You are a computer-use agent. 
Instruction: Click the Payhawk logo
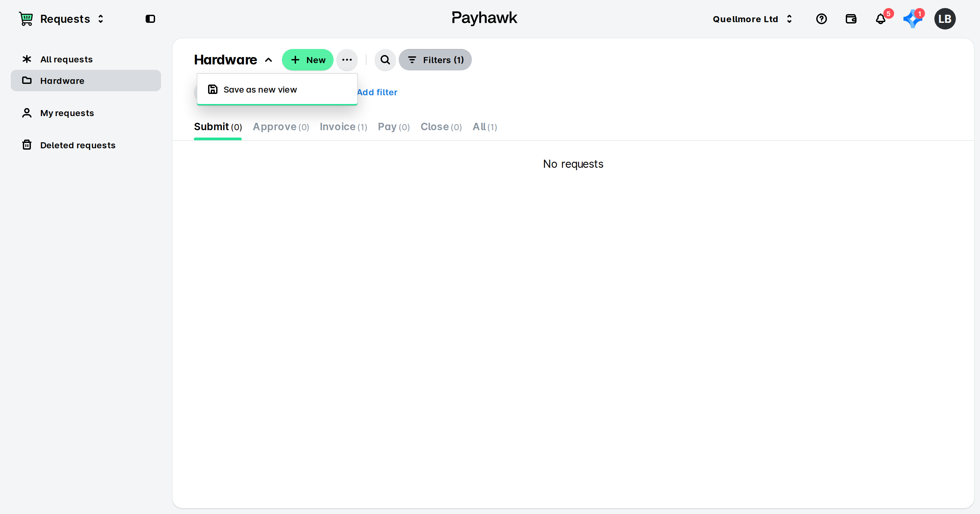pyautogui.click(x=484, y=17)
